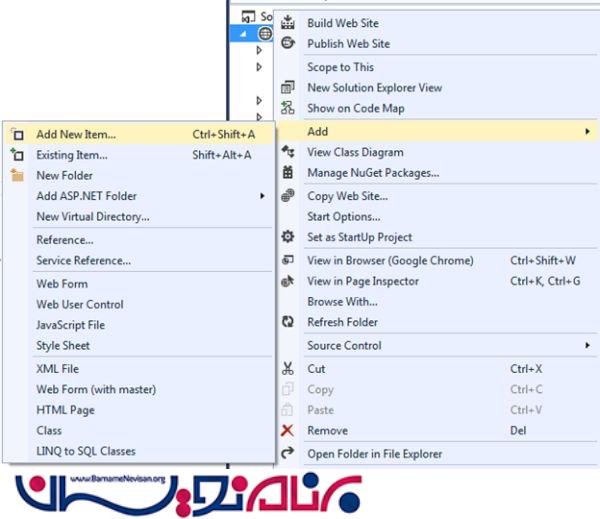Expand the Source Control submenu arrow
Image resolution: width=600 pixels, height=519 pixels.
[x=587, y=346]
